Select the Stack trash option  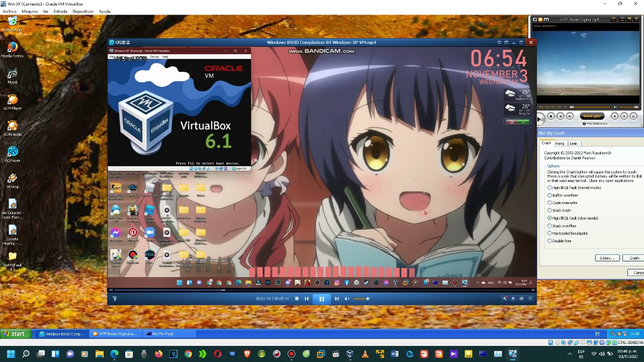559,211
